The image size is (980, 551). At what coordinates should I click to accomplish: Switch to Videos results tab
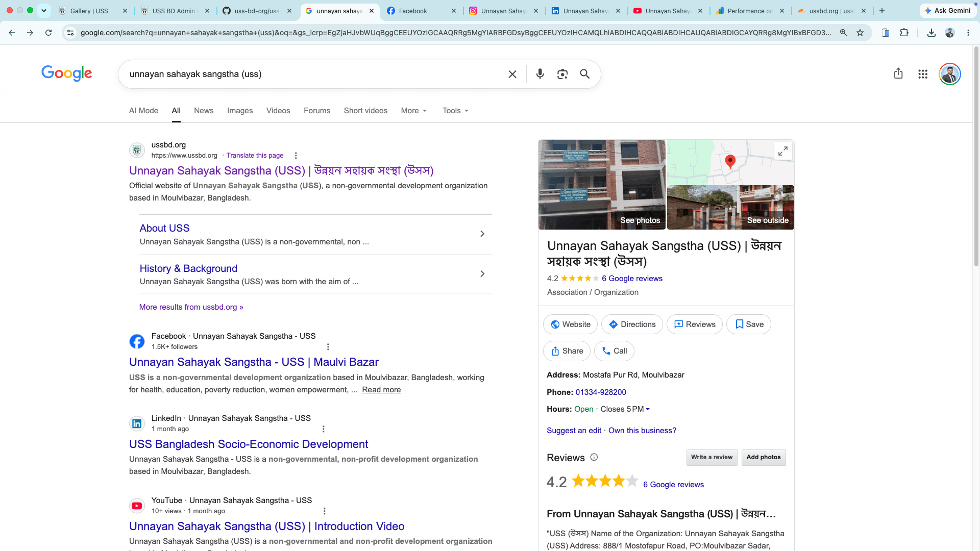(x=278, y=111)
